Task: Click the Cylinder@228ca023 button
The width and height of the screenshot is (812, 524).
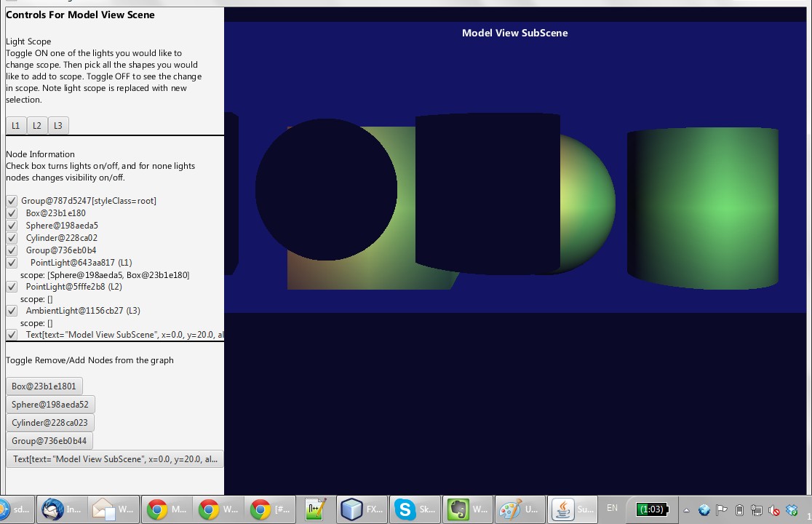Action: point(50,423)
